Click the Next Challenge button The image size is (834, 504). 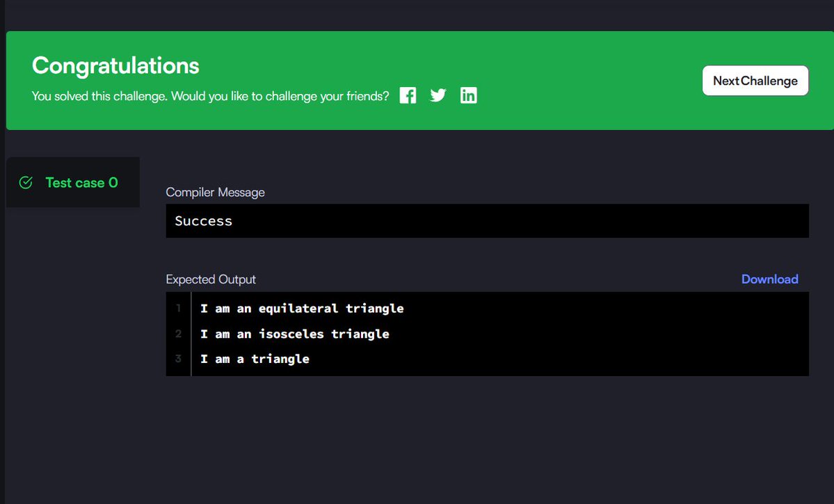tap(755, 81)
